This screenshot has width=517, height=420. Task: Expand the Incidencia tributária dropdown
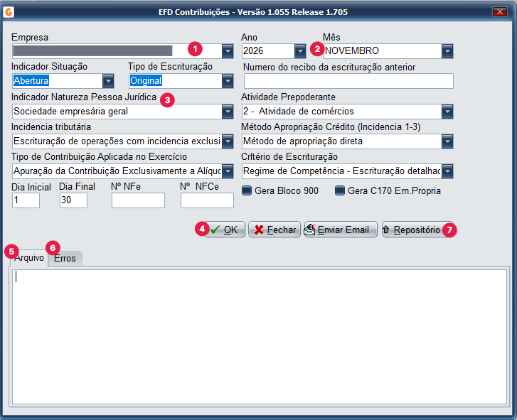tap(228, 141)
